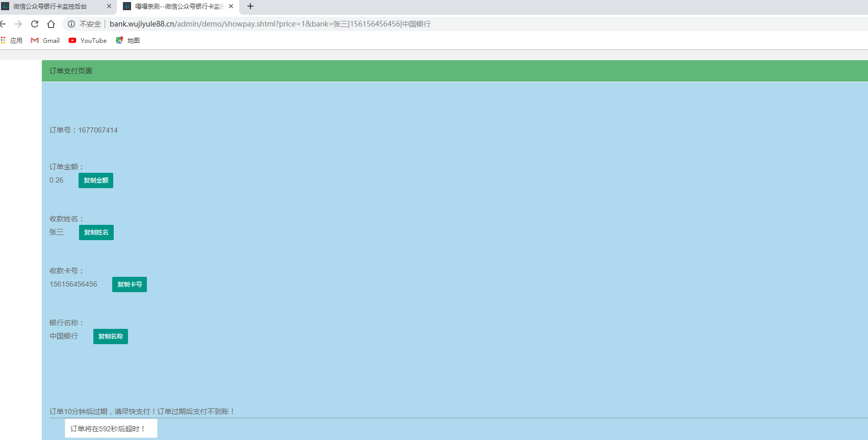Screen dimensions: 868x440
Task: Copy the bank name with 复制名称
Action: pos(111,337)
